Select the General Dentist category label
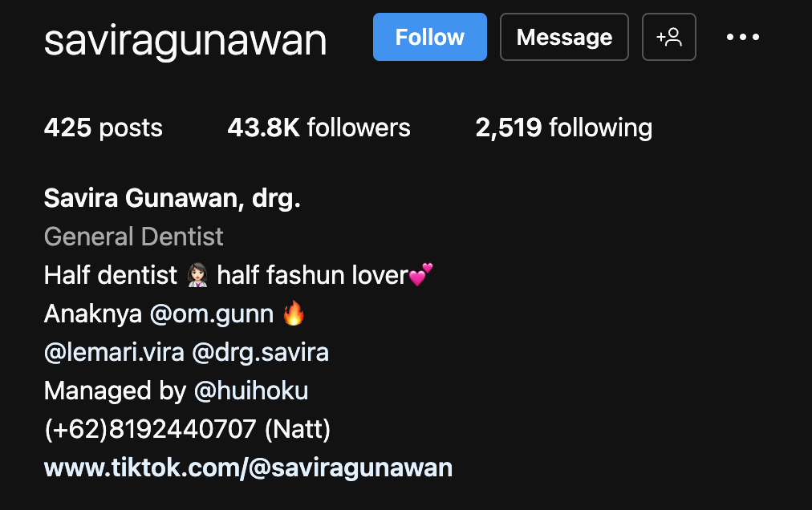The image size is (812, 510). click(x=134, y=237)
